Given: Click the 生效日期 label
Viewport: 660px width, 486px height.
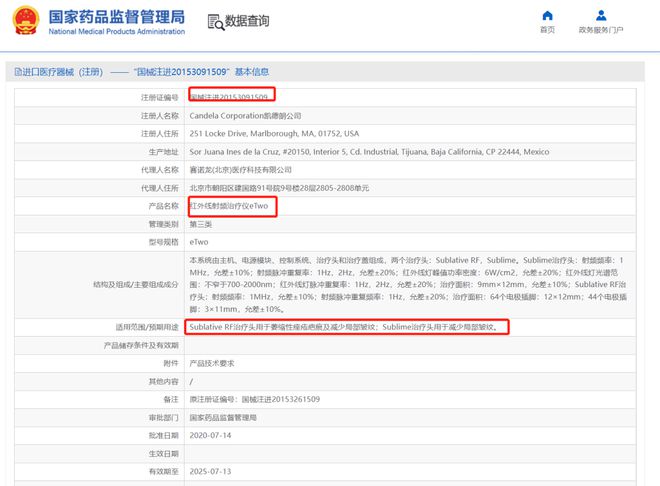Looking at the screenshot, I should tap(163, 454).
